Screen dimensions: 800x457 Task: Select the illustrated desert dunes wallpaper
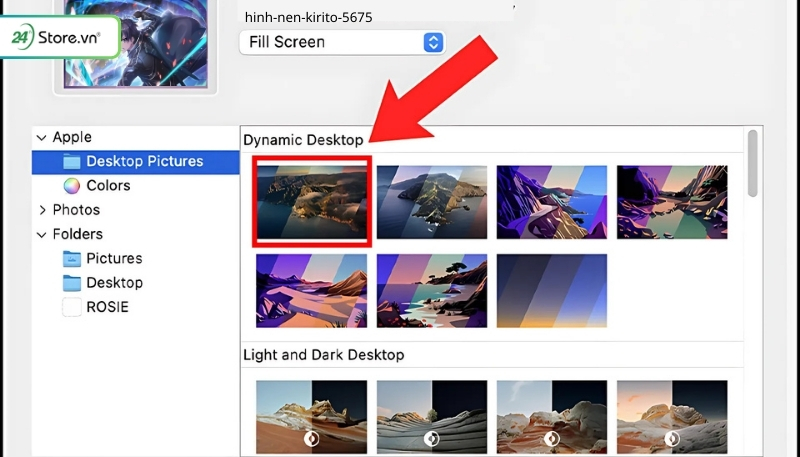(x=312, y=291)
